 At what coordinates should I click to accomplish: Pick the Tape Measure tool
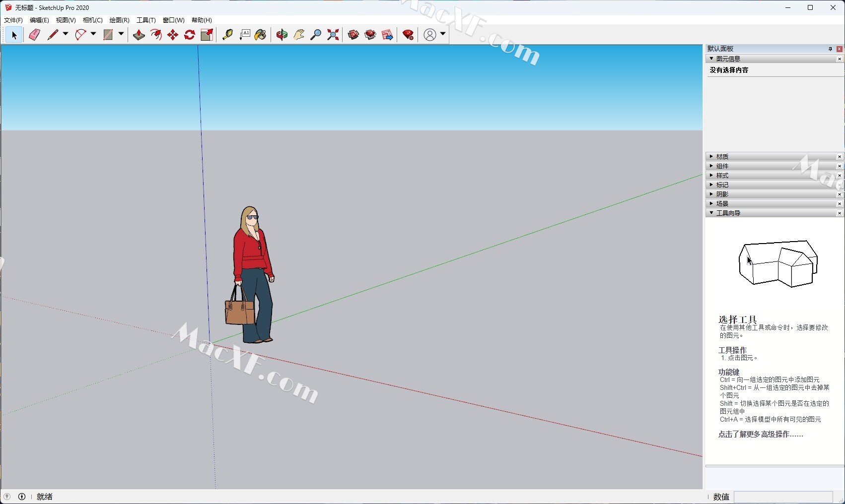tap(227, 35)
